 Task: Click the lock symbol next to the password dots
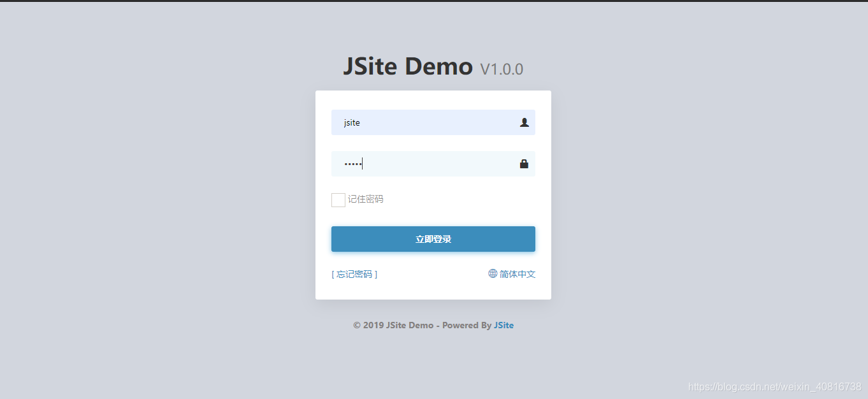point(524,163)
